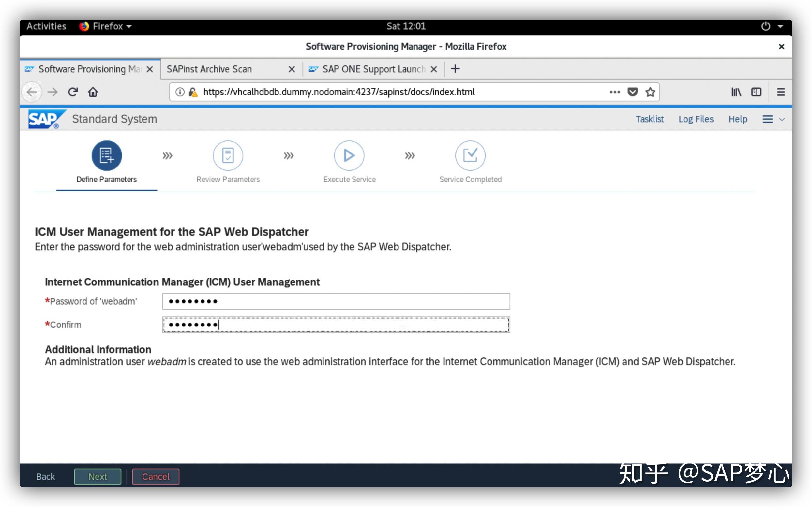Viewport: 812px width, 507px height.
Task: Click the Back button to return
Action: (x=46, y=477)
